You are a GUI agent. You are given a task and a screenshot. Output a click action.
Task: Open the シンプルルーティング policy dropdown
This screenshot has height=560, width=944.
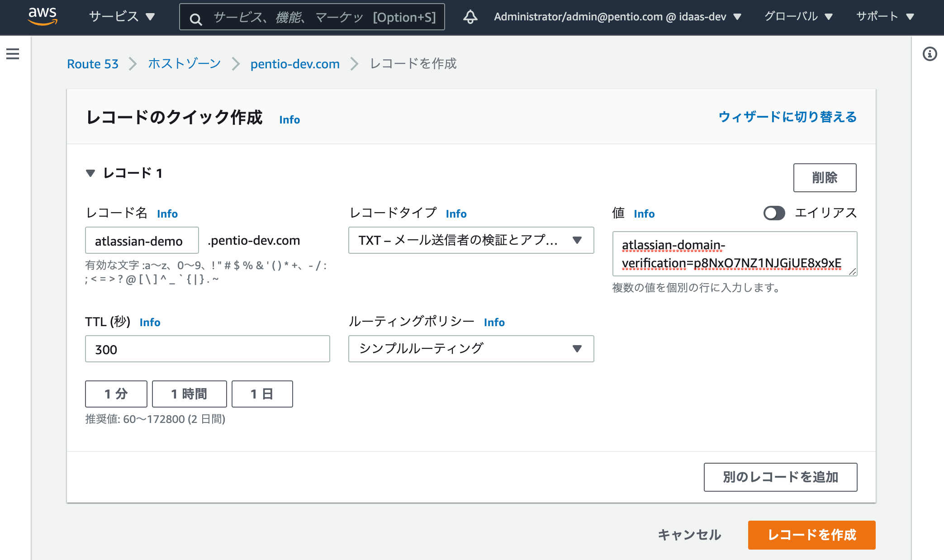pos(471,349)
